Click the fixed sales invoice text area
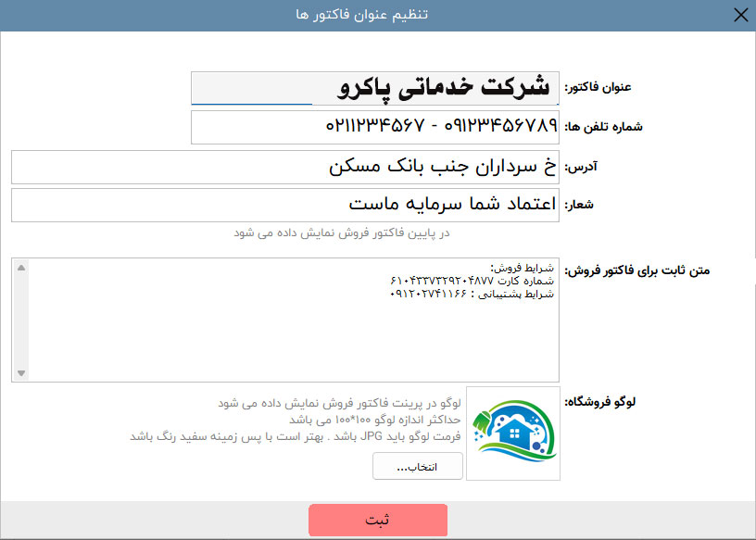 (x=285, y=320)
